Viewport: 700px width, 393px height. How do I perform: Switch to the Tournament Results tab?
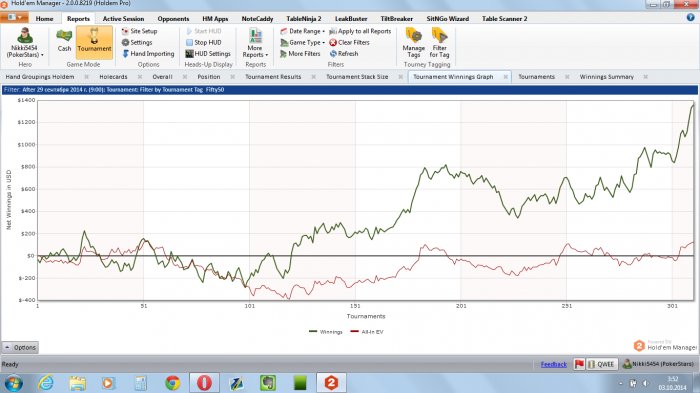coord(273,77)
